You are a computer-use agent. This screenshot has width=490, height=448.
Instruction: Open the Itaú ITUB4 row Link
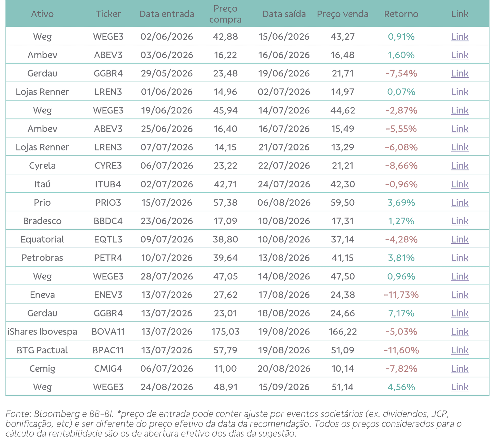[459, 184]
